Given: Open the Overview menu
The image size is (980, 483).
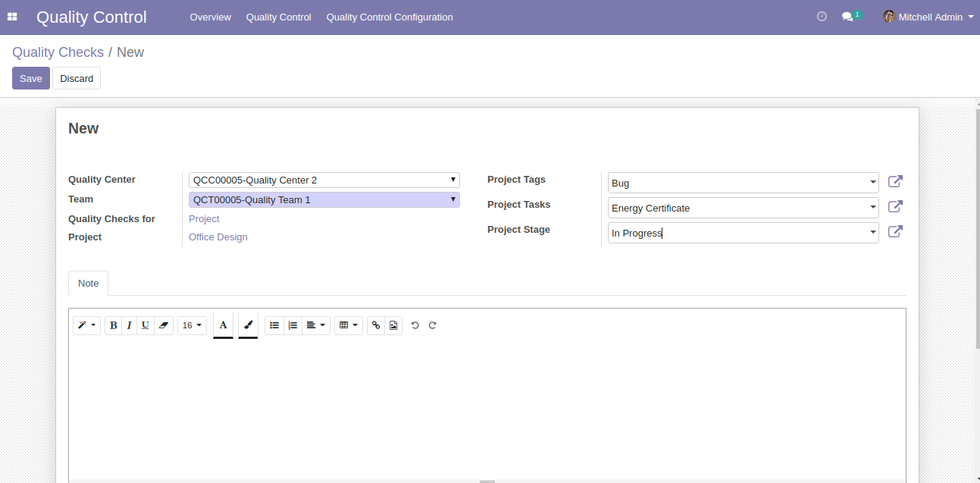Looking at the screenshot, I should coord(210,17).
